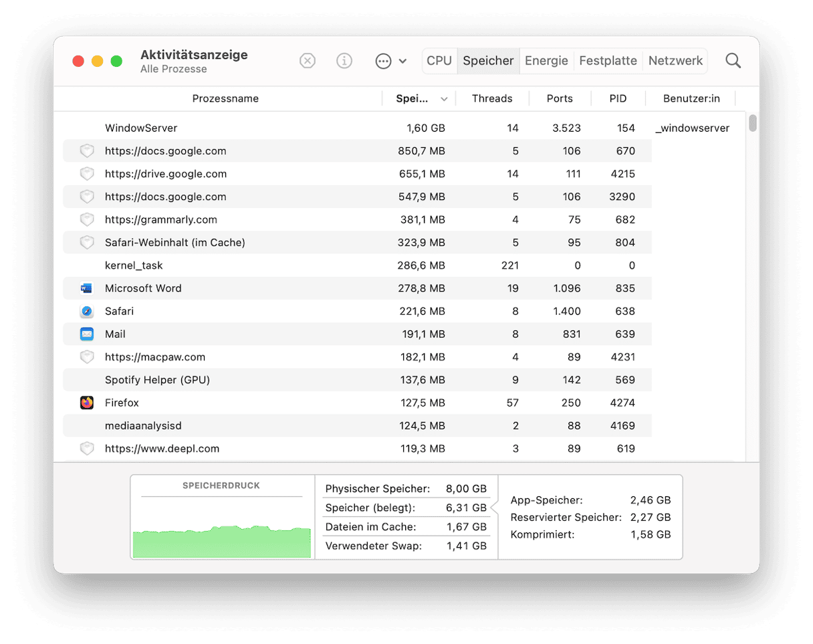Click the stop process X icon

tap(307, 61)
